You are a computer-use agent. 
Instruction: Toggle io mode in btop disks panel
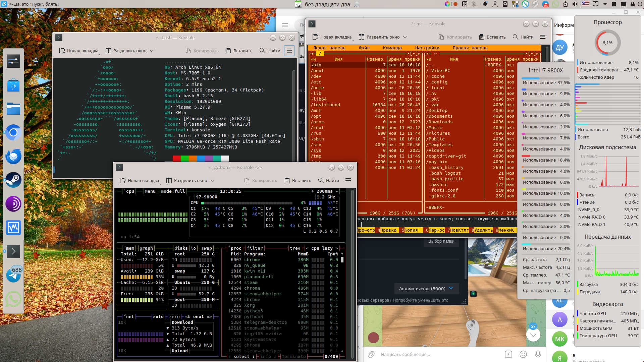(x=193, y=248)
